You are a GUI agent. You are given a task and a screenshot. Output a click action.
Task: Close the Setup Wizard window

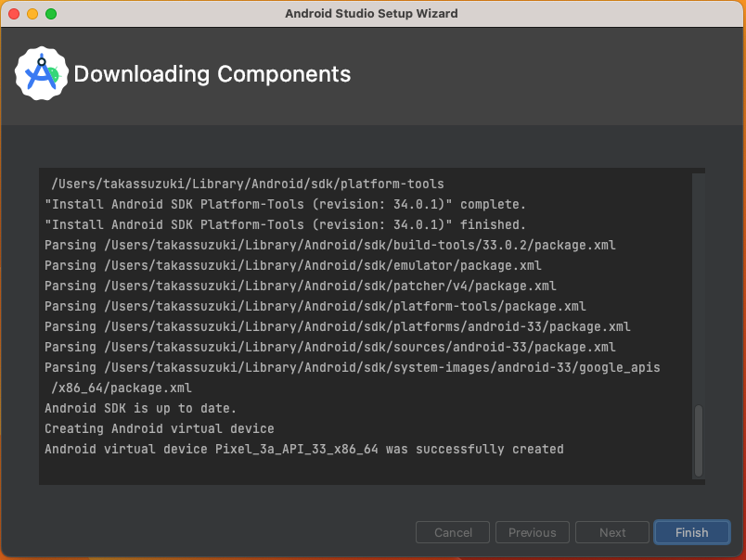coord(14,14)
